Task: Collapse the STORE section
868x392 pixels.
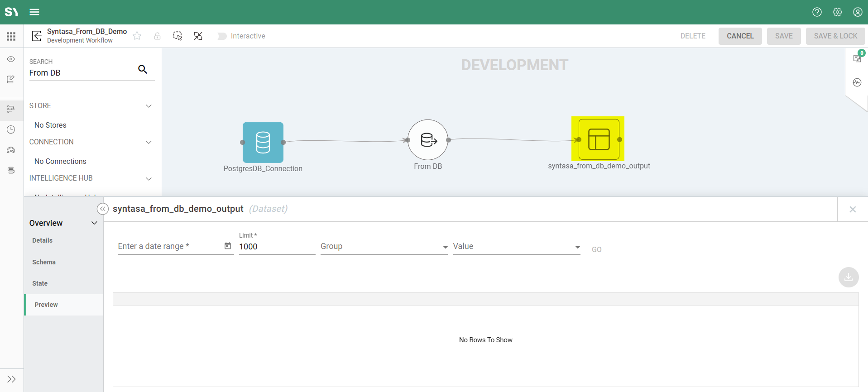Action: tap(149, 106)
